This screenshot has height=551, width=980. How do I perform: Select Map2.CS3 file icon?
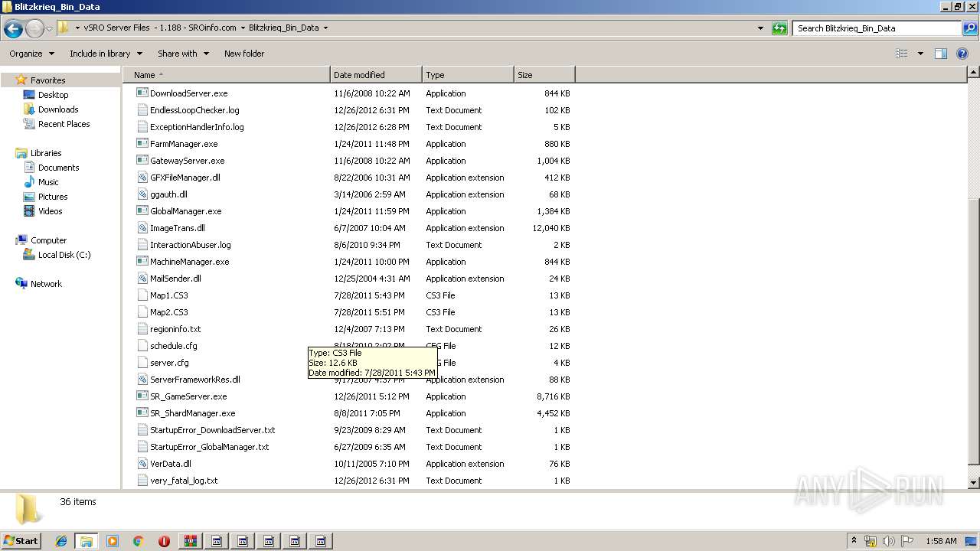click(x=142, y=311)
